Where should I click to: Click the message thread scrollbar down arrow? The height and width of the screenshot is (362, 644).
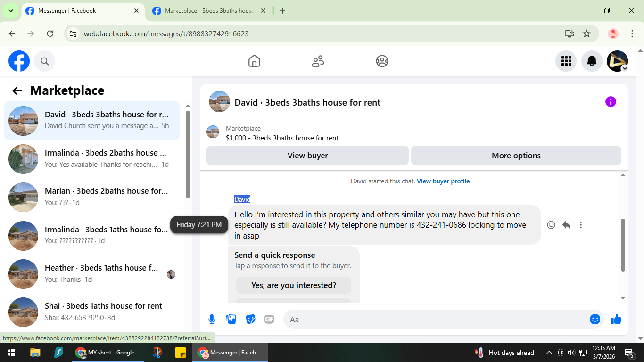click(623, 298)
